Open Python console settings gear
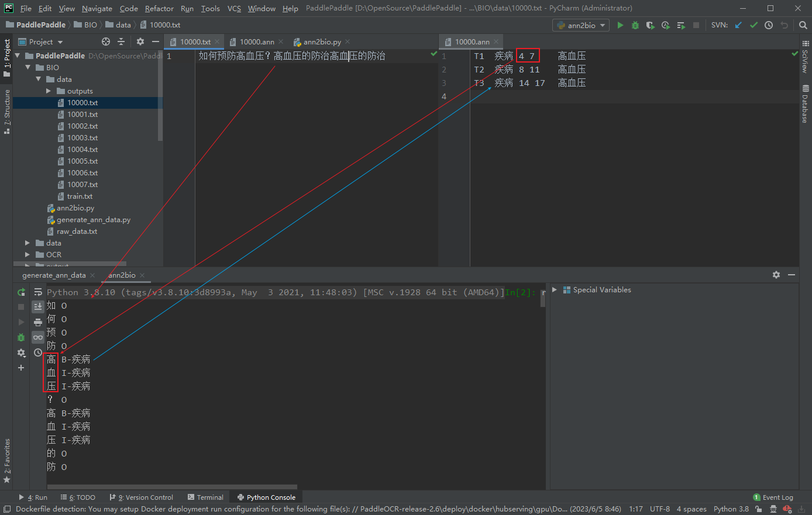Image resolution: width=812 pixels, height=515 pixels. (21, 352)
